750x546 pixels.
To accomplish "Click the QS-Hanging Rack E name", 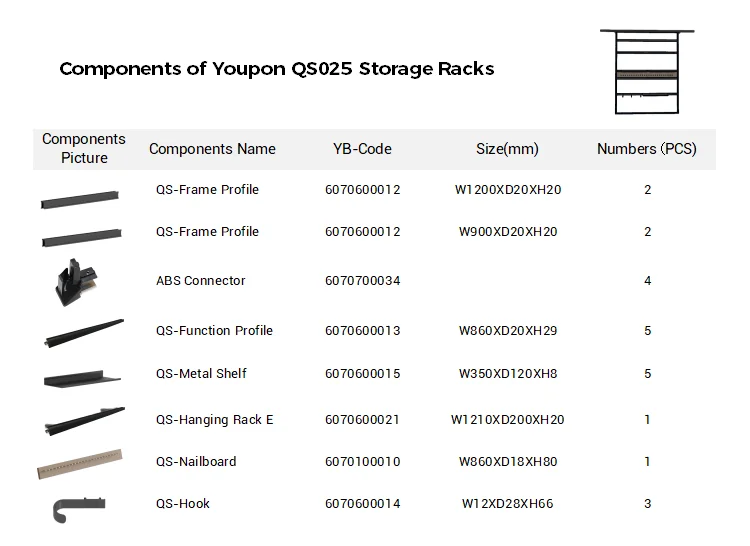I will tap(214, 420).
